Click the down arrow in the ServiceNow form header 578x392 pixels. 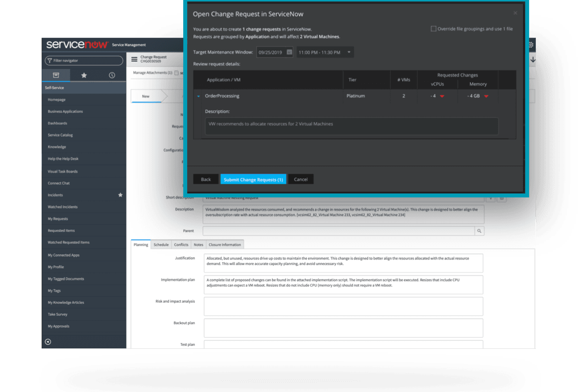click(533, 59)
